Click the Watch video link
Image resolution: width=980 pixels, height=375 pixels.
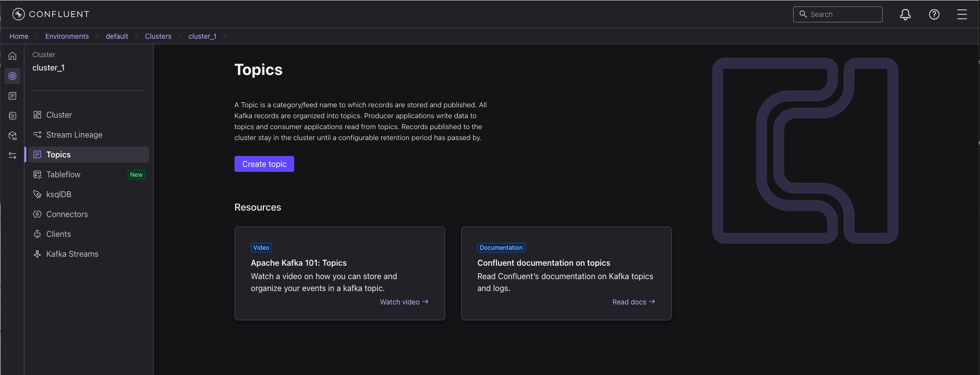(x=404, y=302)
